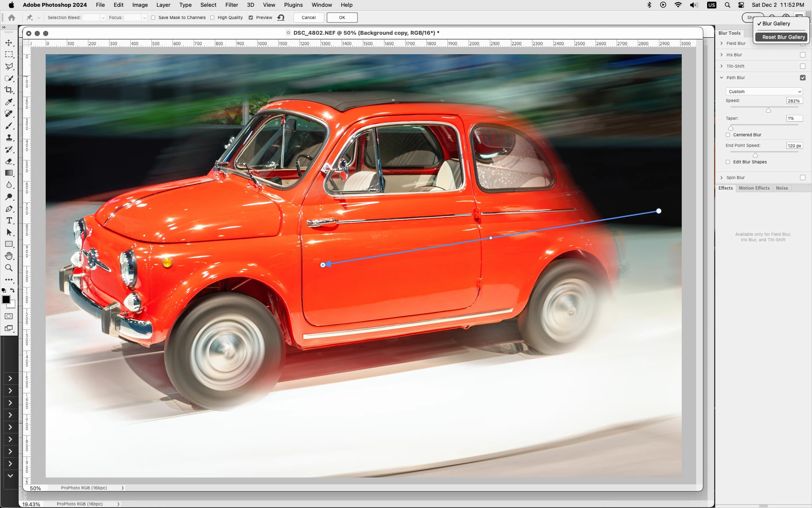812x508 pixels.
Task: Expand the Spin Blur section
Action: pyautogui.click(x=722, y=178)
